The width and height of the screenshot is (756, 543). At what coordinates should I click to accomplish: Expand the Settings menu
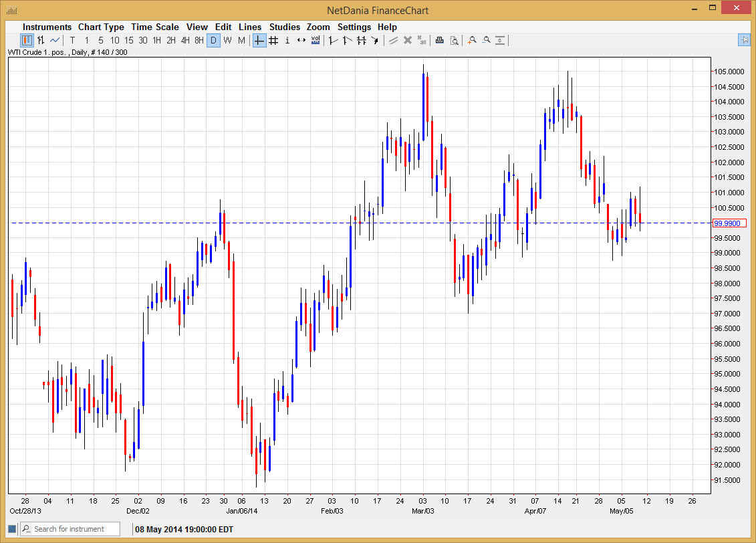(x=354, y=27)
